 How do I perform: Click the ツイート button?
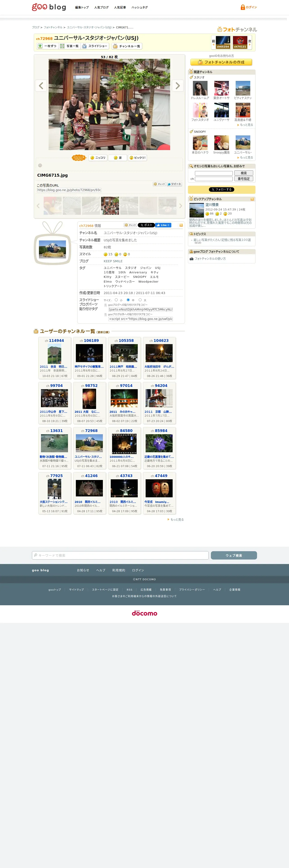click(174, 184)
